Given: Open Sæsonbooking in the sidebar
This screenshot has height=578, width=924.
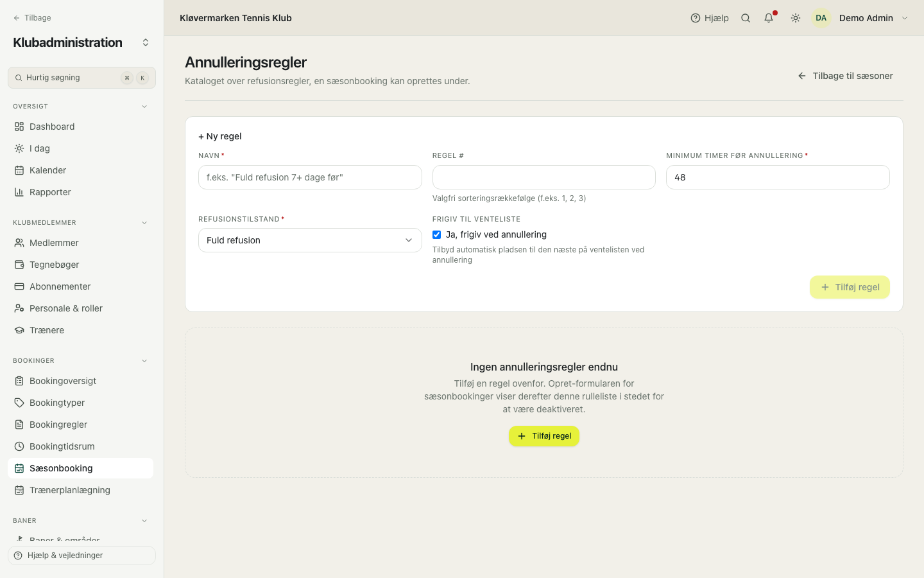Looking at the screenshot, I should (80, 468).
